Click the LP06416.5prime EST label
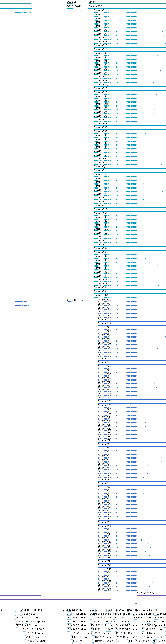 [x=72, y=610]
